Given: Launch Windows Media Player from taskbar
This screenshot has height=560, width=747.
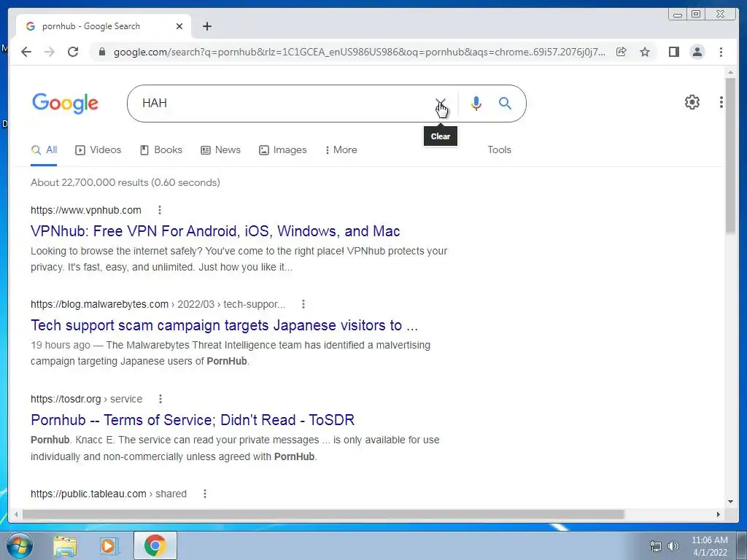Looking at the screenshot, I should 109,546.
